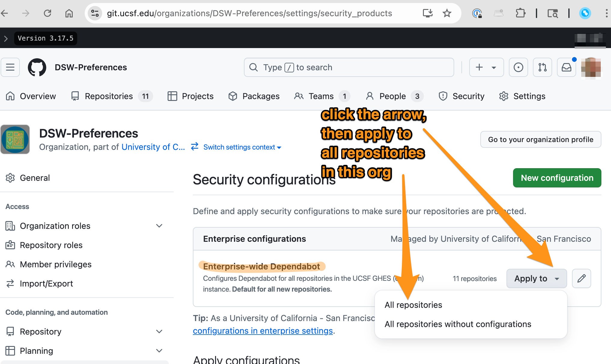Open the notifications inbox icon
This screenshot has height=364, width=611.
click(x=566, y=67)
